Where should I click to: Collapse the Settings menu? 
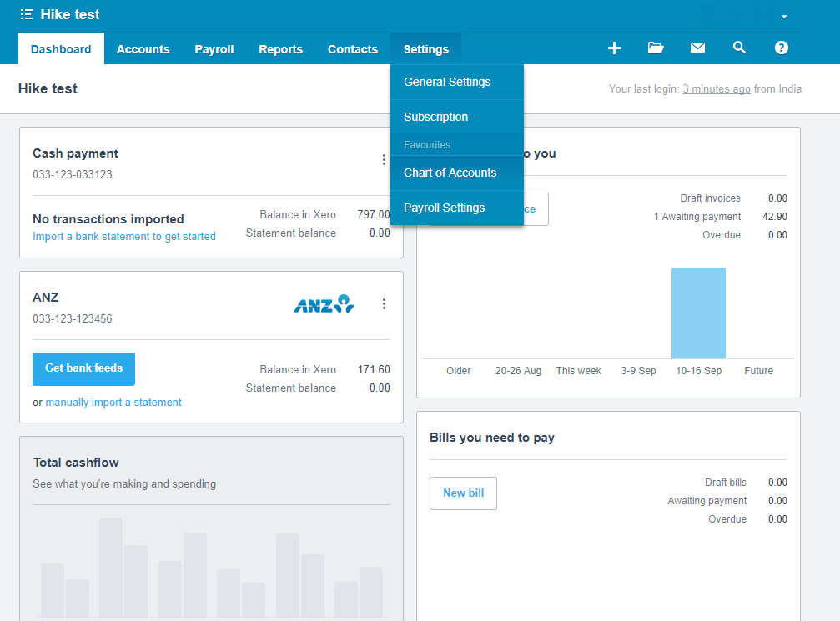point(426,49)
